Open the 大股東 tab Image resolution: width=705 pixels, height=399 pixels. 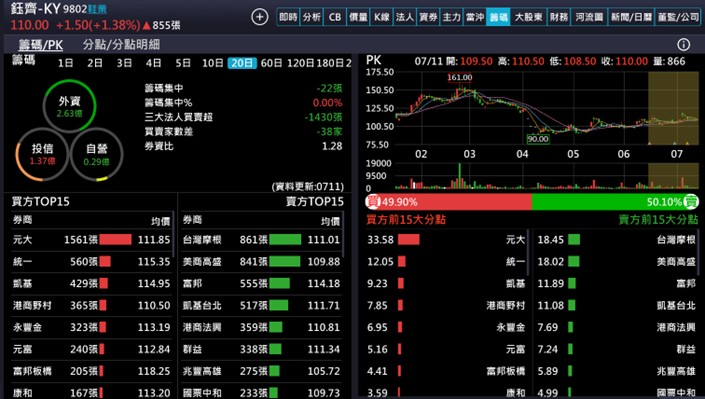[528, 17]
